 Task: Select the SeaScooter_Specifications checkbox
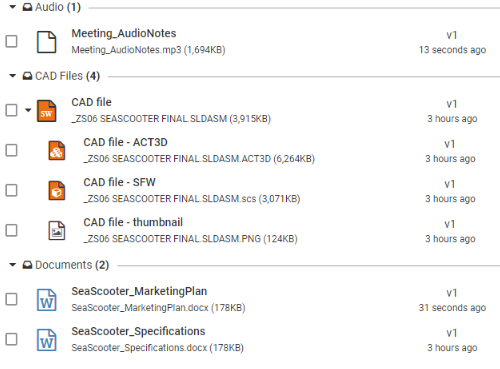(11, 339)
